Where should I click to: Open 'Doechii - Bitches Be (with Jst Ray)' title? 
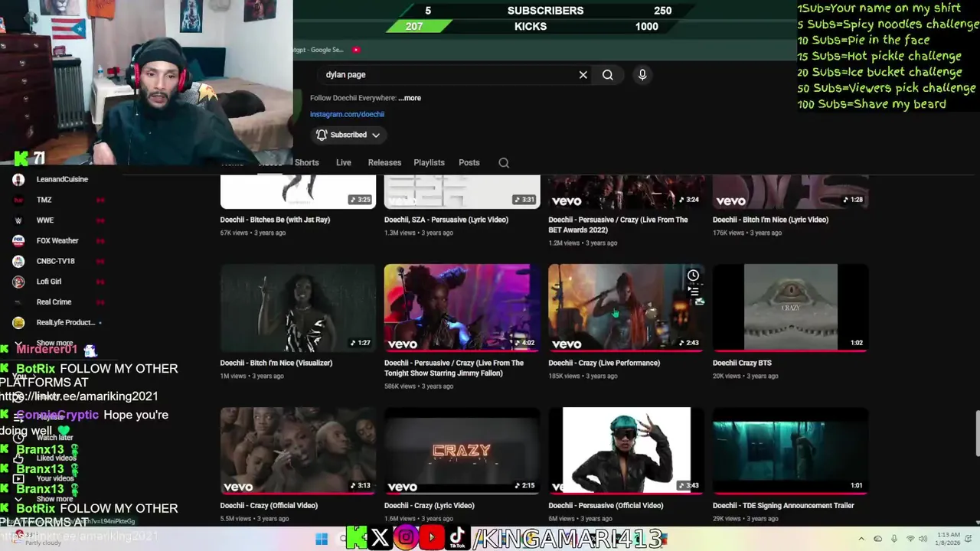pyautogui.click(x=275, y=220)
